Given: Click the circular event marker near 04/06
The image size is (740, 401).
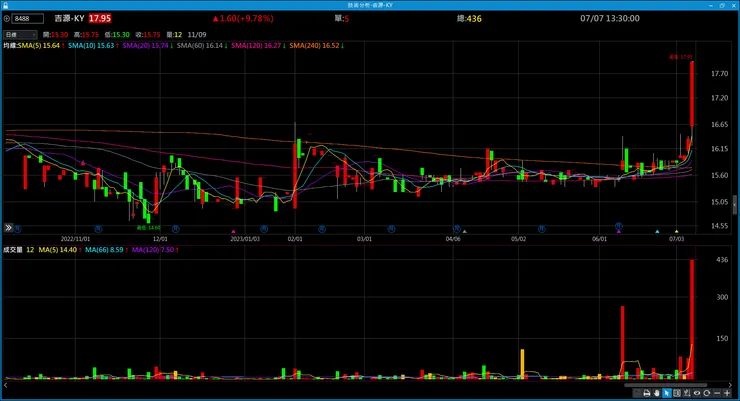Looking at the screenshot, I should pos(456,229).
